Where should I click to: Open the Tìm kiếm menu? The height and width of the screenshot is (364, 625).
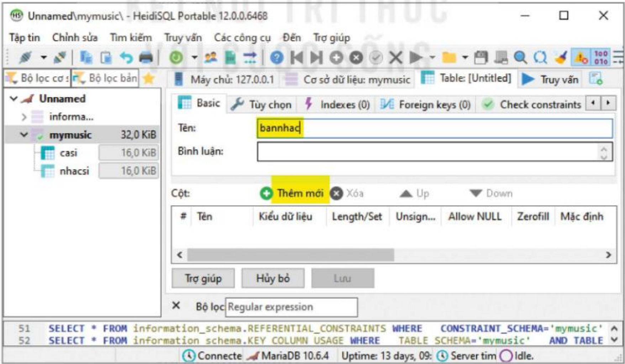(131, 37)
